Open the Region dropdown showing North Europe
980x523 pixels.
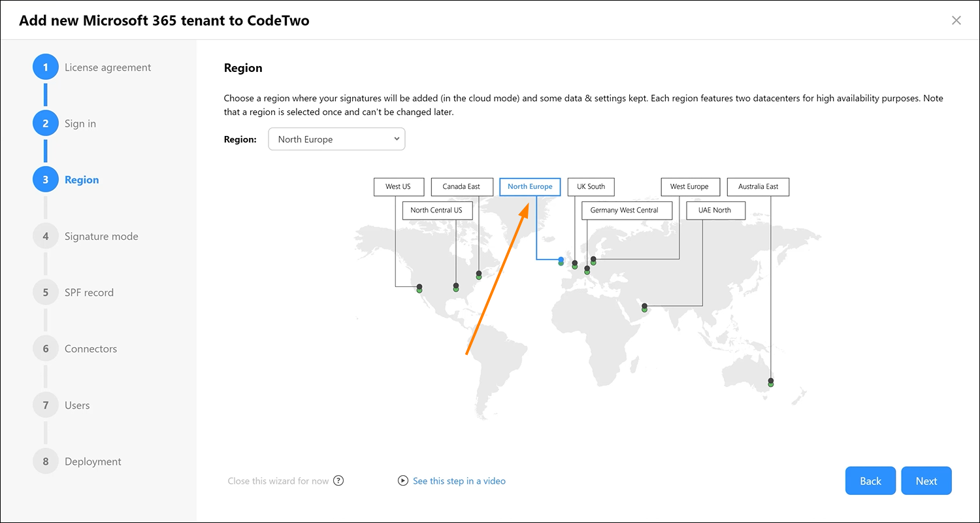click(336, 139)
